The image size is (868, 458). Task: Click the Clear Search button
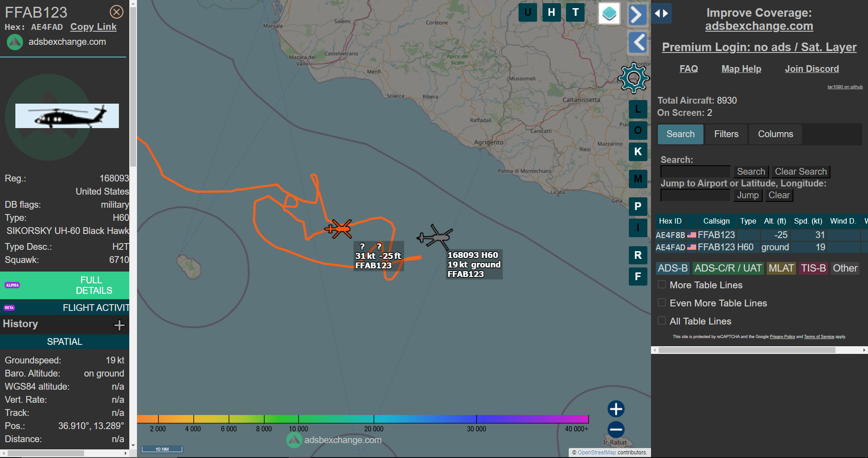click(801, 172)
